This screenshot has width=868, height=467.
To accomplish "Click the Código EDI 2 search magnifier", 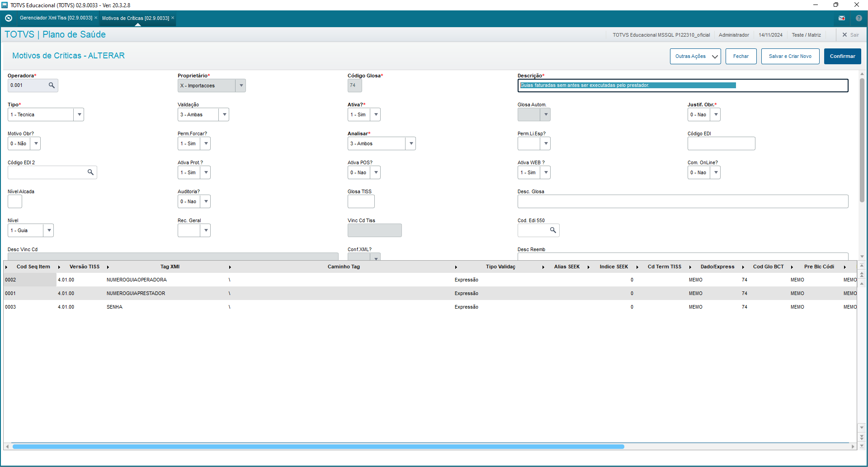I will (x=90, y=172).
